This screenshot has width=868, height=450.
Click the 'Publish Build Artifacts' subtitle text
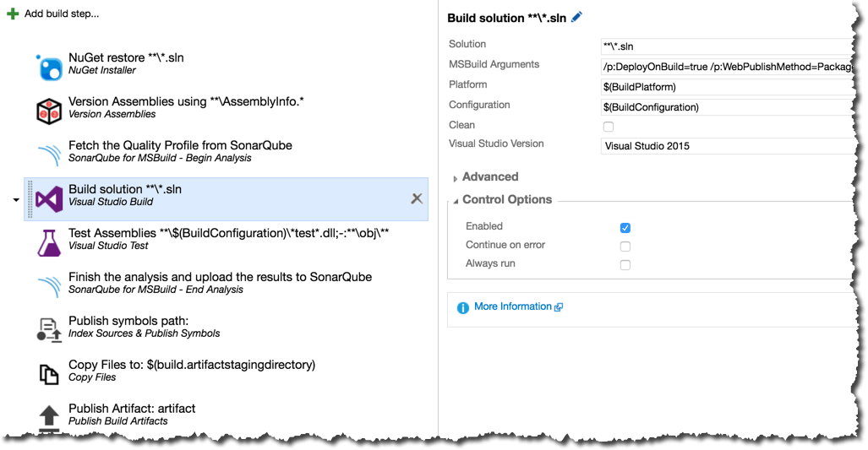point(118,421)
